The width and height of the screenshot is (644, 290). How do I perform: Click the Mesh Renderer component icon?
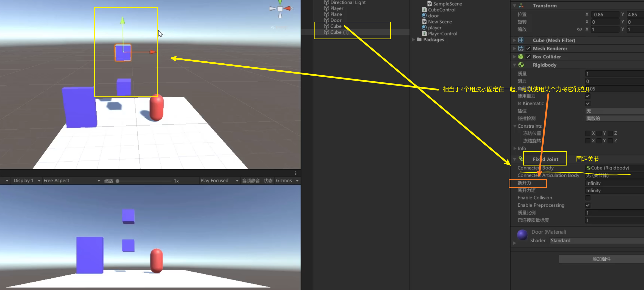521,48
